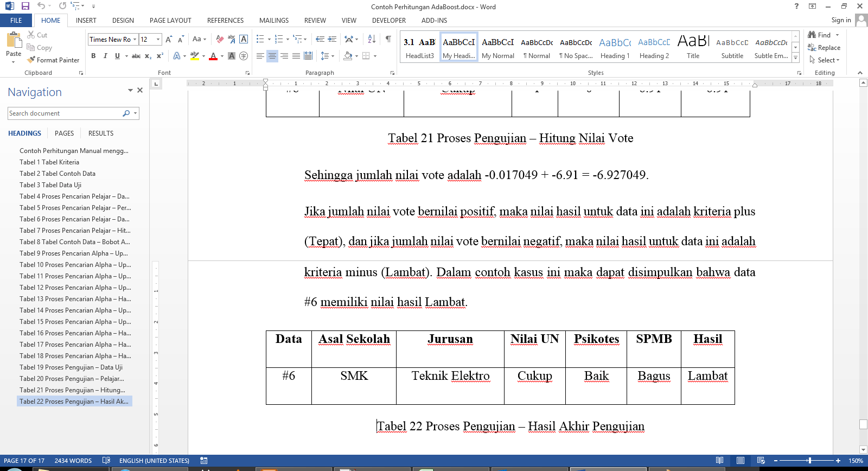Toggle show paragraph marks

click(x=388, y=39)
